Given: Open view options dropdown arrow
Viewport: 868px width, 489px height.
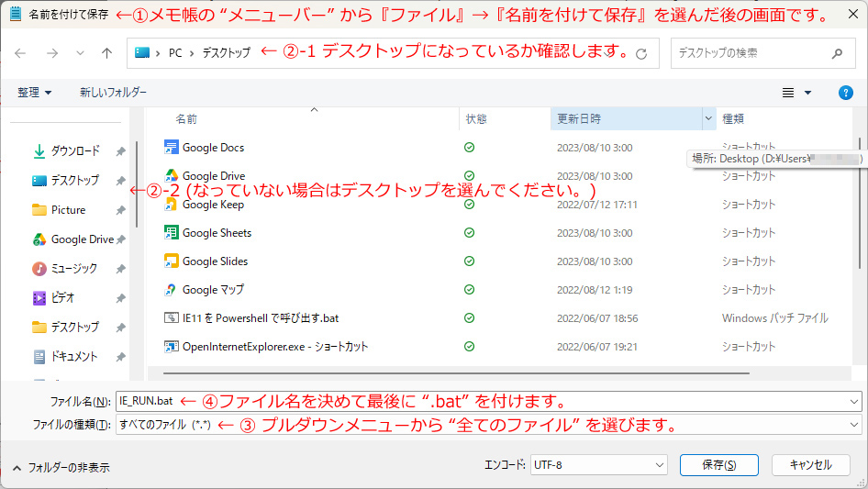Looking at the screenshot, I should click(807, 93).
